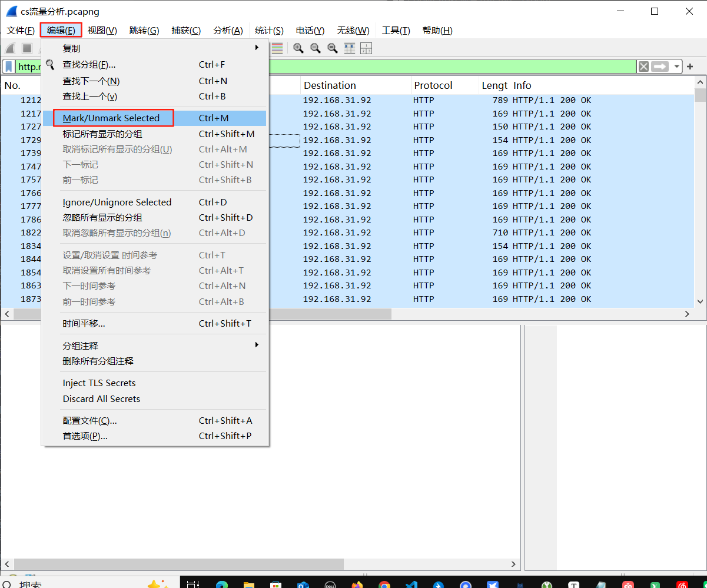Click the zoom in magnifier icon
Image resolution: width=707 pixels, height=588 pixels.
point(298,48)
